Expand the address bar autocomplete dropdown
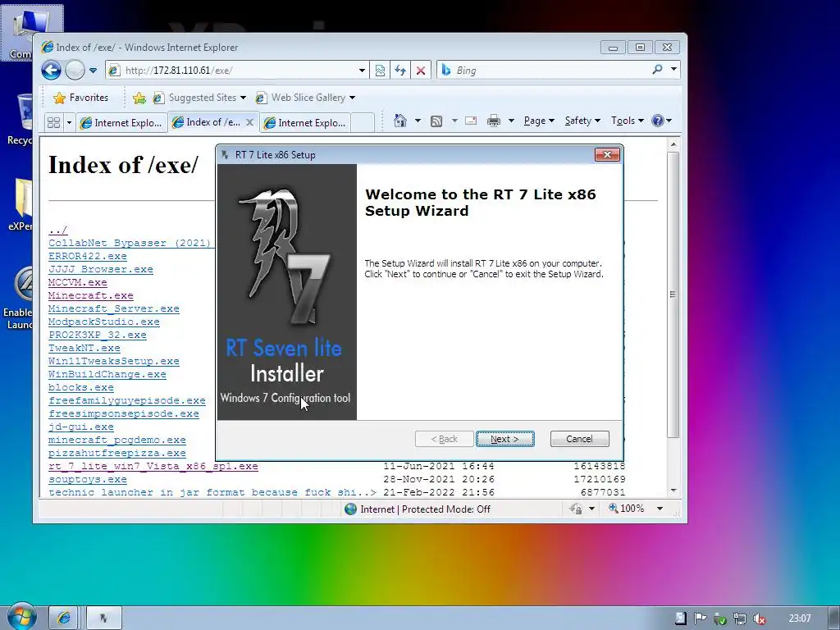This screenshot has height=630, width=840. pyautogui.click(x=362, y=71)
